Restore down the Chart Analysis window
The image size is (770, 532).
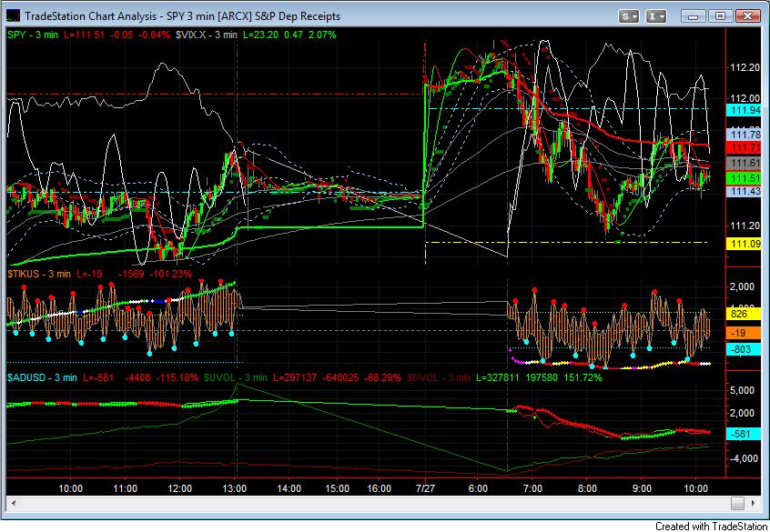click(721, 16)
